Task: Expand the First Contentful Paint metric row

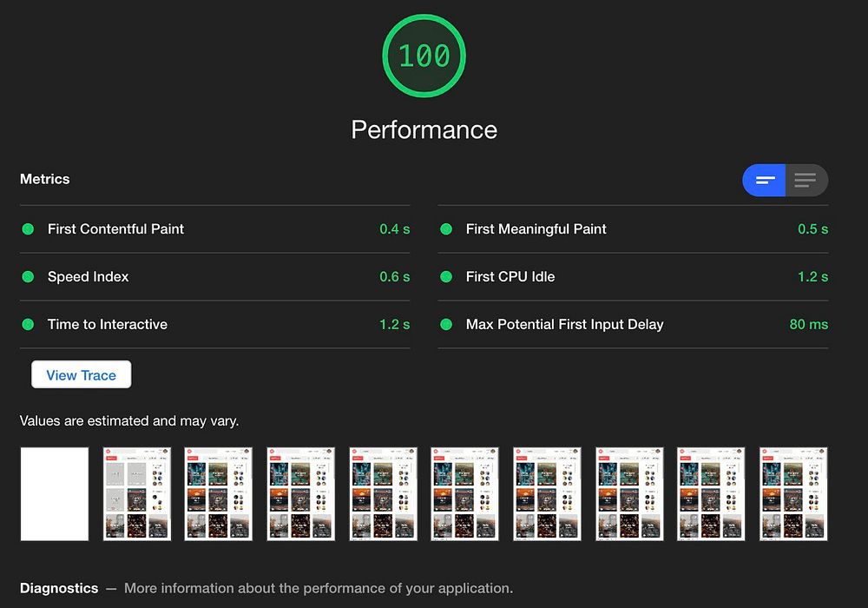Action: pos(214,229)
